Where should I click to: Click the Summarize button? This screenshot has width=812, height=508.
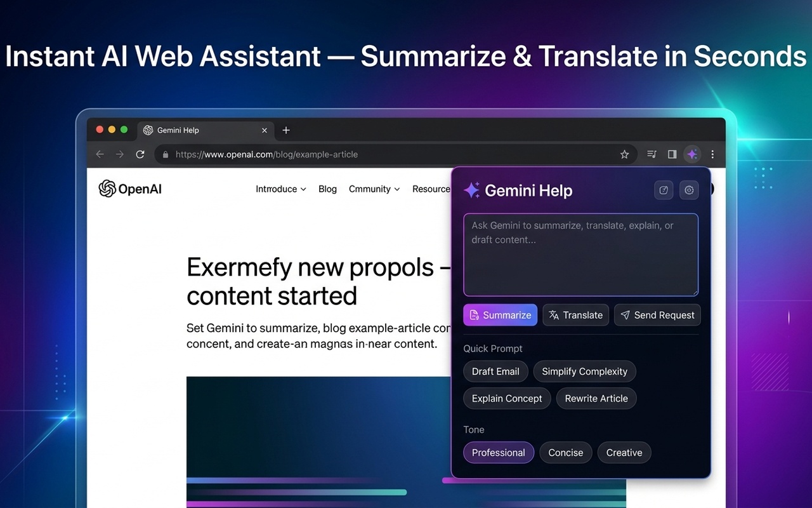coord(500,315)
